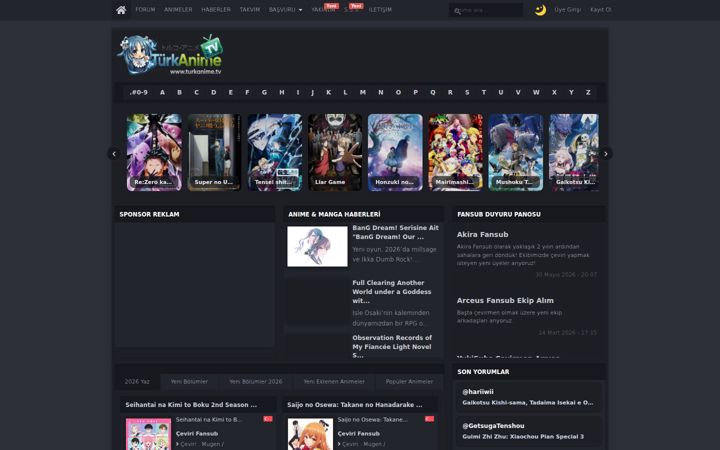
Task: Click Turkish flag on Saijo no Osewa card
Action: tap(429, 419)
